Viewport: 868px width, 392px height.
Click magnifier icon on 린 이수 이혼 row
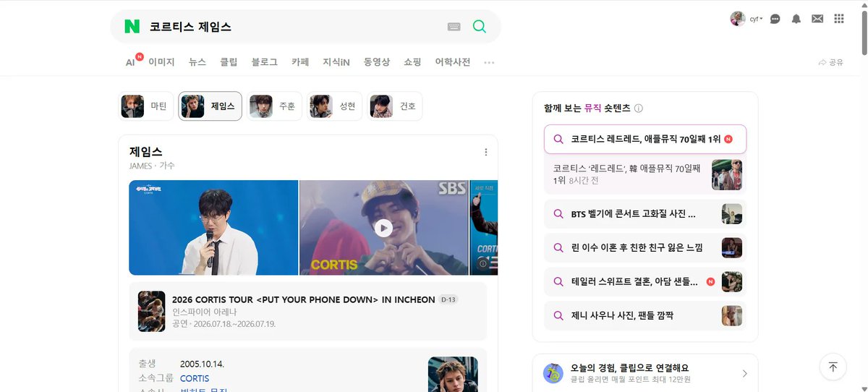558,248
